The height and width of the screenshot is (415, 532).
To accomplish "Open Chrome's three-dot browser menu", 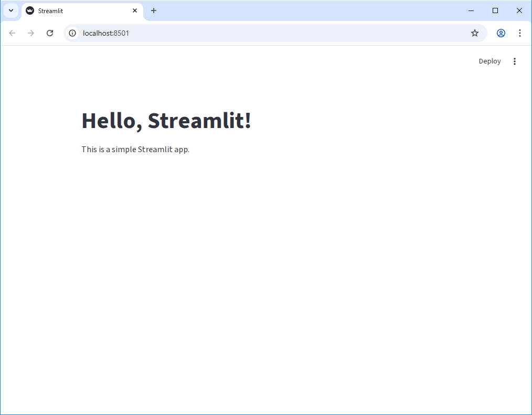I will tap(520, 33).
